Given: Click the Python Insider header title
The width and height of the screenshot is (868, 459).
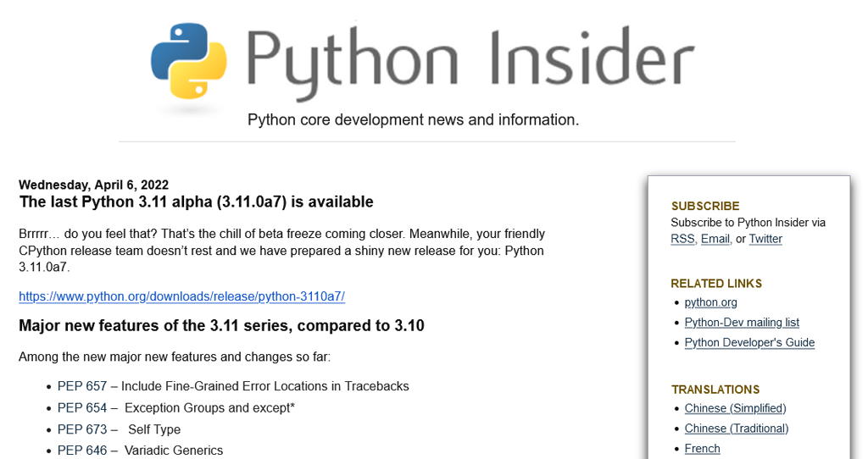Looking at the screenshot, I should 470,62.
